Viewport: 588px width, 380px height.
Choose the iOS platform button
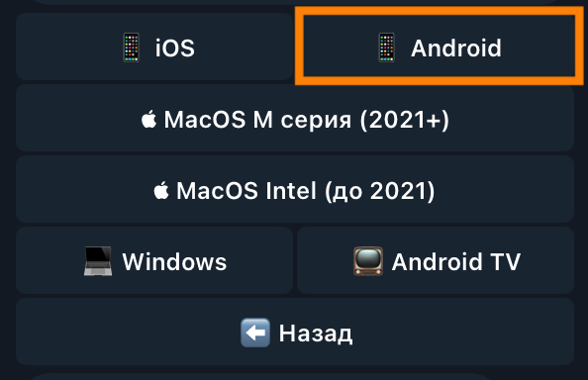tap(154, 47)
